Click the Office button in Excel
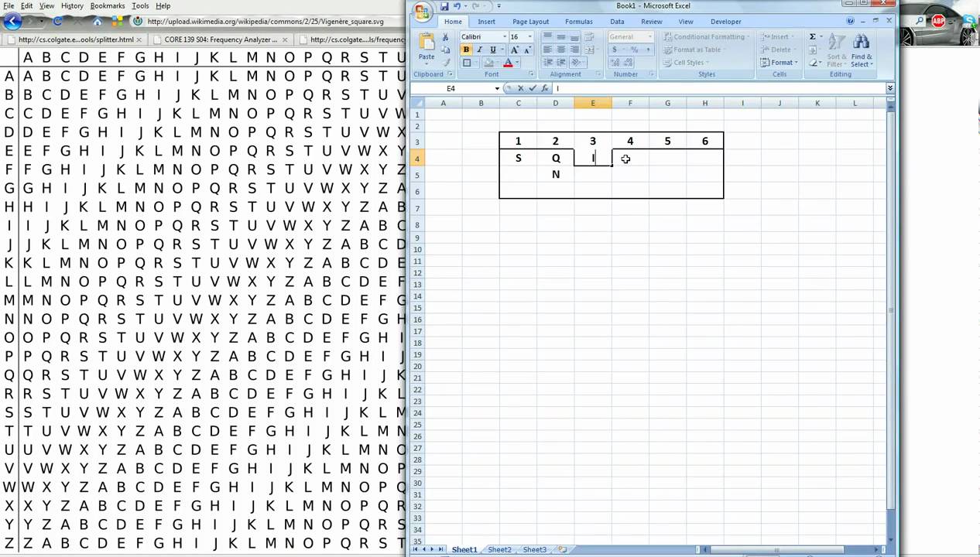This screenshot has height=557, width=980. click(423, 11)
